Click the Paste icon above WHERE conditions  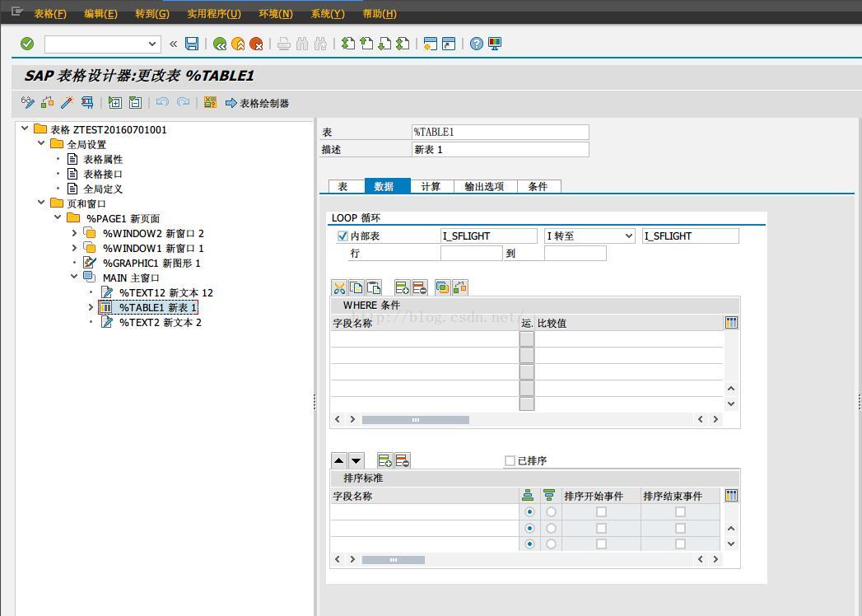point(373,287)
